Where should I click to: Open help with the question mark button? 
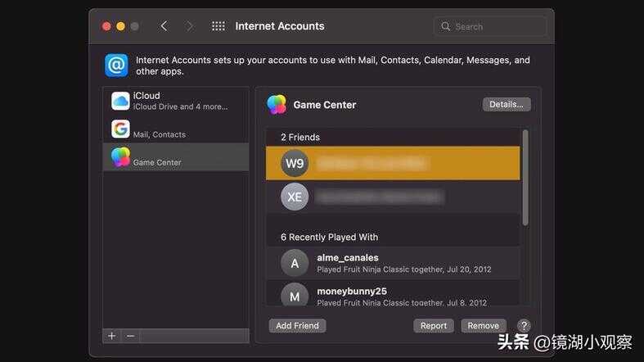point(524,326)
